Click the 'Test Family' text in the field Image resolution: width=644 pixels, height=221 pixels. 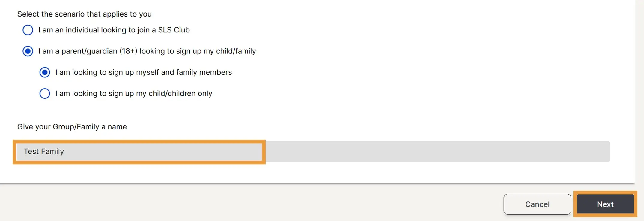(44, 152)
